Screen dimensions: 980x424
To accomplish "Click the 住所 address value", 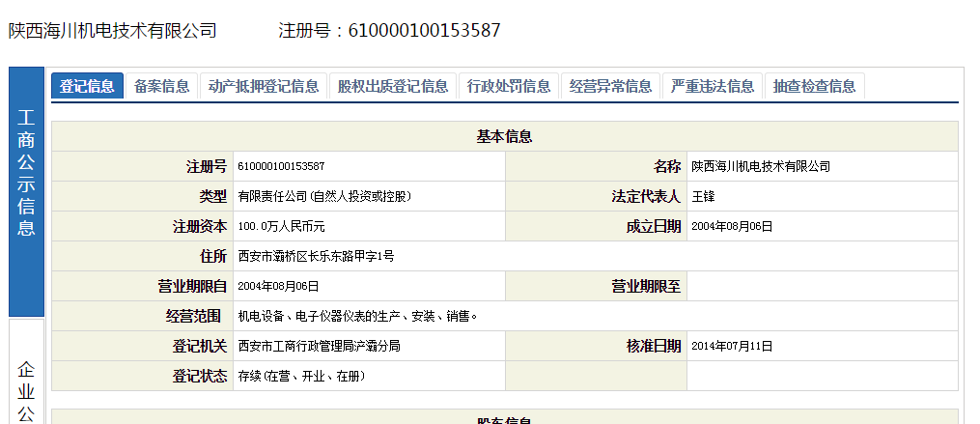I will pyautogui.click(x=316, y=256).
